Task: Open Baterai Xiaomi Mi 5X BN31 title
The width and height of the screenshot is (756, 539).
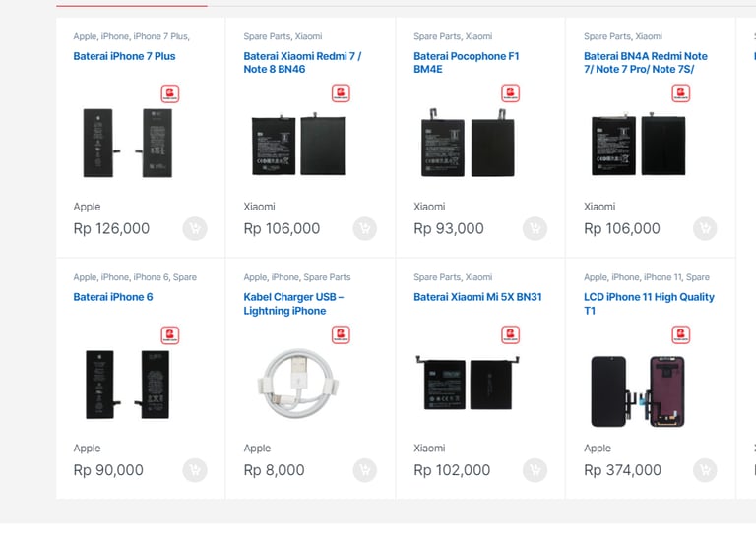Action: (x=477, y=297)
